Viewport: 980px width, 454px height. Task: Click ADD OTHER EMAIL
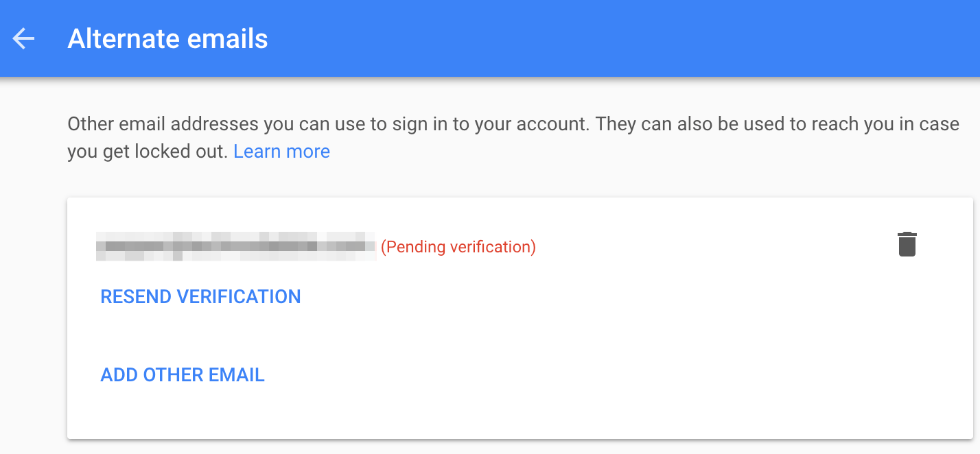coord(183,375)
